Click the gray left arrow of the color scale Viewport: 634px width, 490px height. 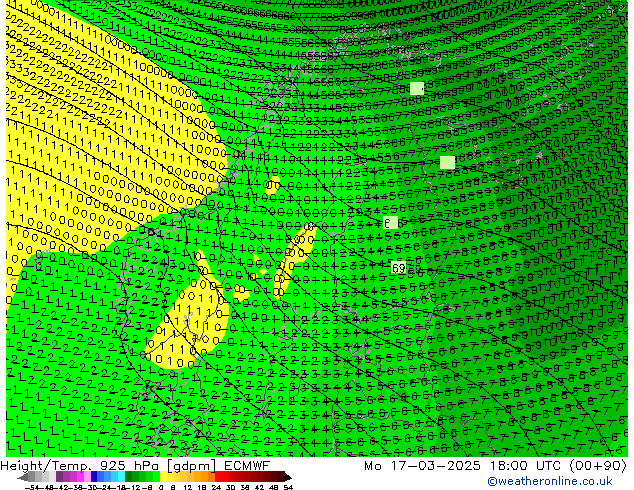[x=22, y=477]
